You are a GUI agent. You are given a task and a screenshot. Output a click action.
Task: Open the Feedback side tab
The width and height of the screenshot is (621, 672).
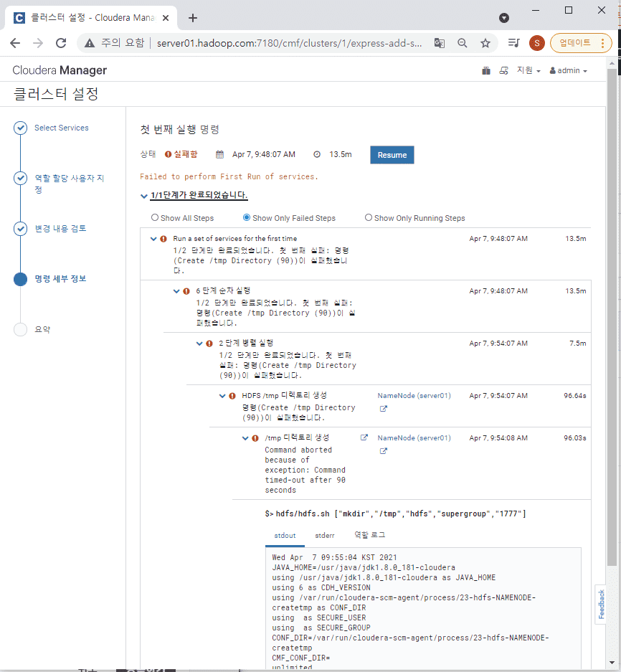pos(601,605)
